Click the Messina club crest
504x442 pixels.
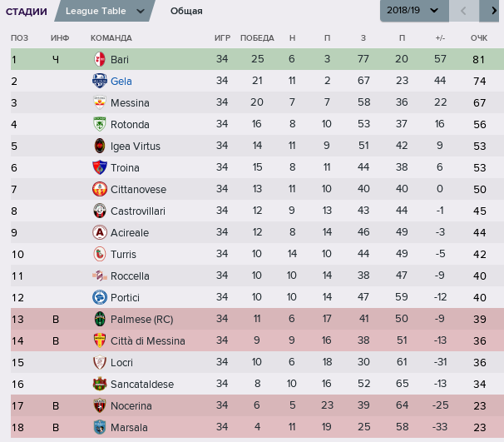(x=100, y=103)
